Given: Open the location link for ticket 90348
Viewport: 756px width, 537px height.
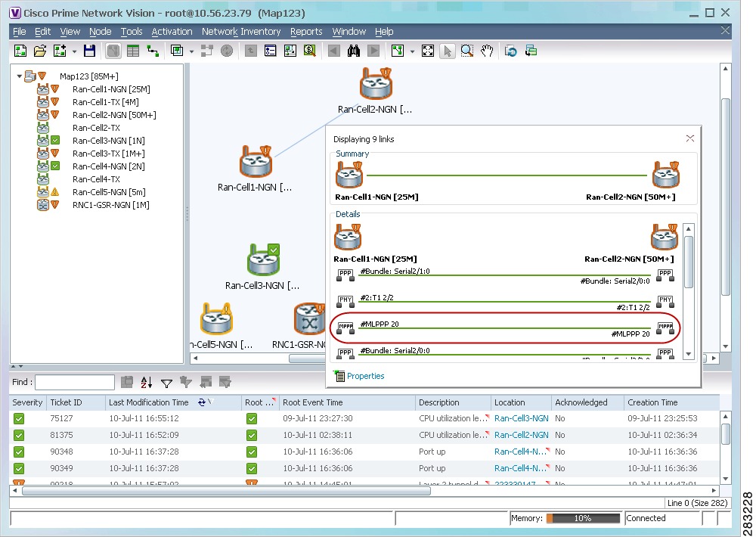Looking at the screenshot, I should (520, 452).
